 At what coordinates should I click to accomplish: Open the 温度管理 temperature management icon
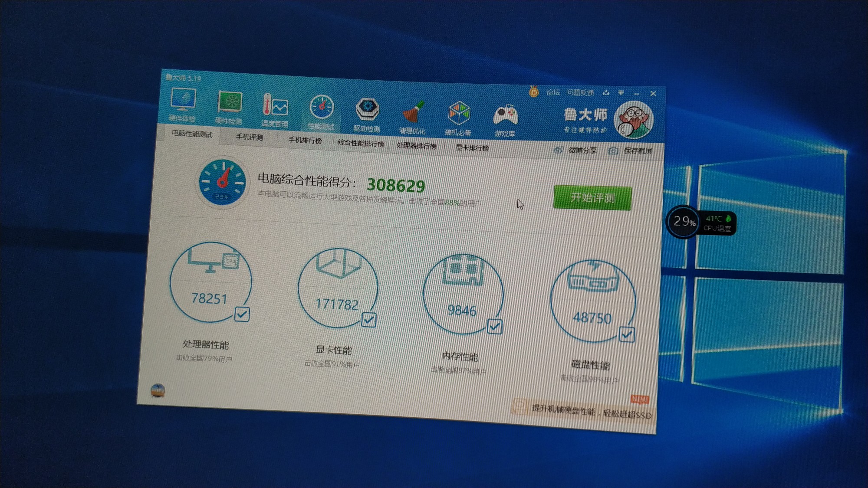click(x=275, y=110)
